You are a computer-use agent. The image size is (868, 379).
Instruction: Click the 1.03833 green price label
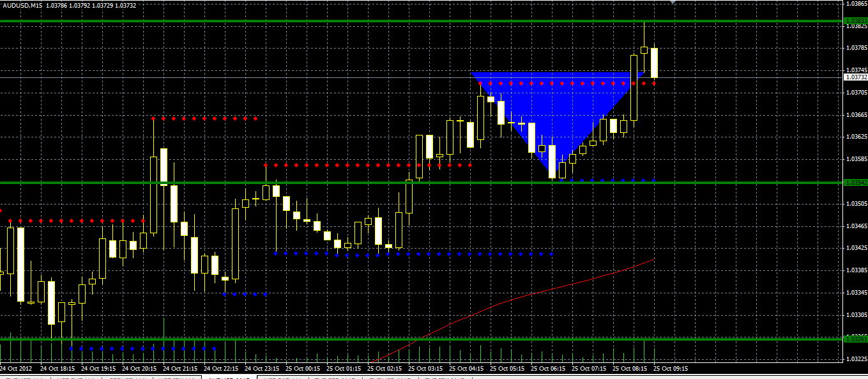tap(856, 21)
